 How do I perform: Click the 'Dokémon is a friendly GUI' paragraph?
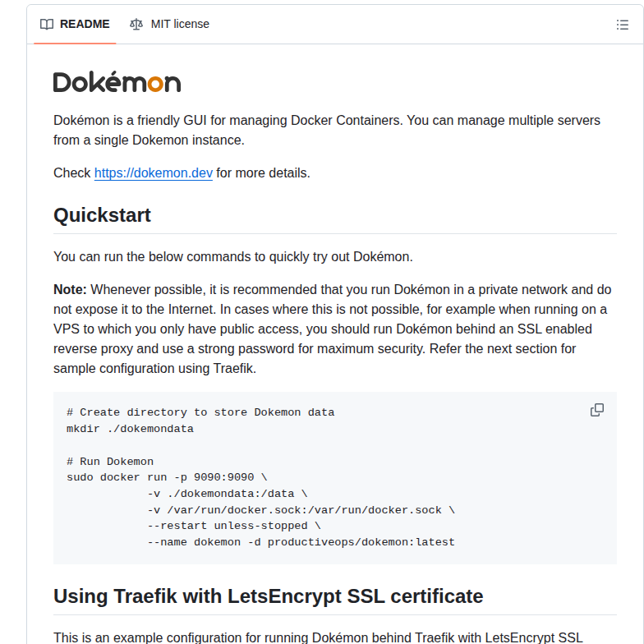click(x=327, y=130)
